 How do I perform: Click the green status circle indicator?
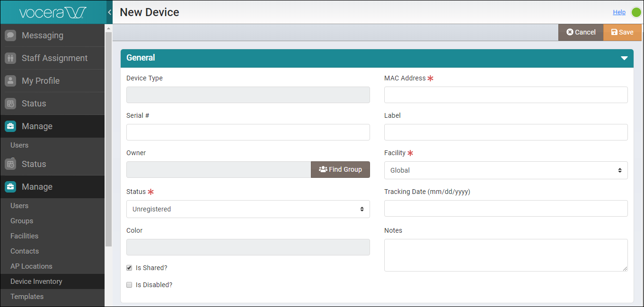(x=636, y=12)
